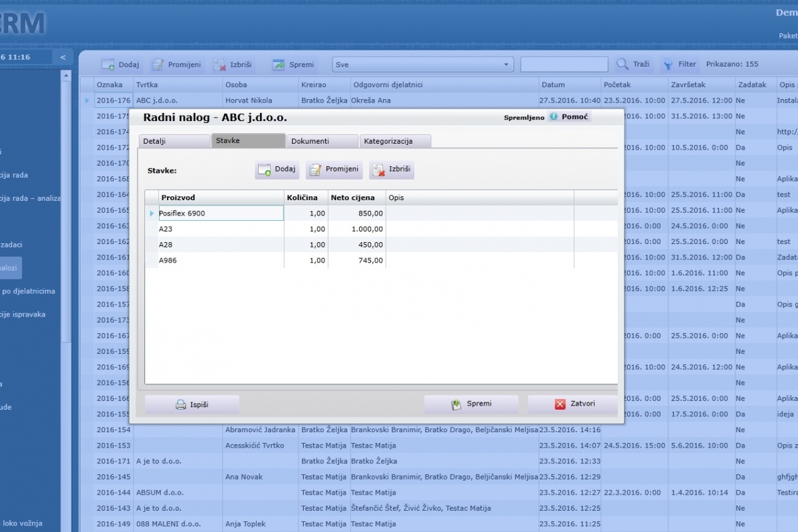Click 2016-171 A je to d.o.o. row
798x532 pixels.
click(439, 461)
